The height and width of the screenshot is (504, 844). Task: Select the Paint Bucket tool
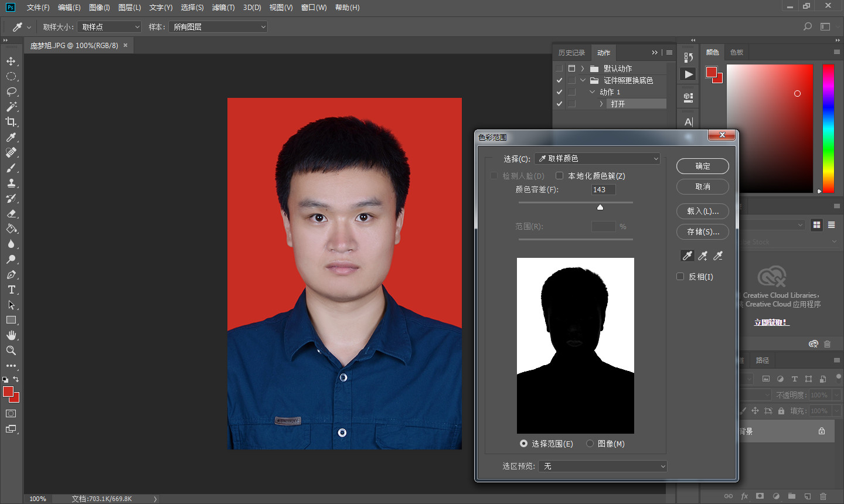[11, 229]
